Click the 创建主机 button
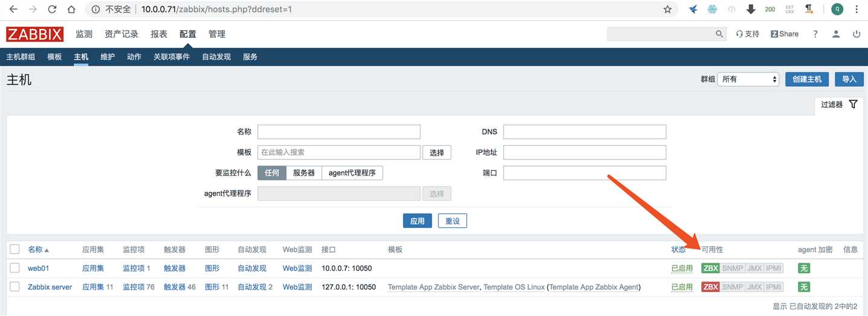The height and width of the screenshot is (316, 868). tap(807, 79)
